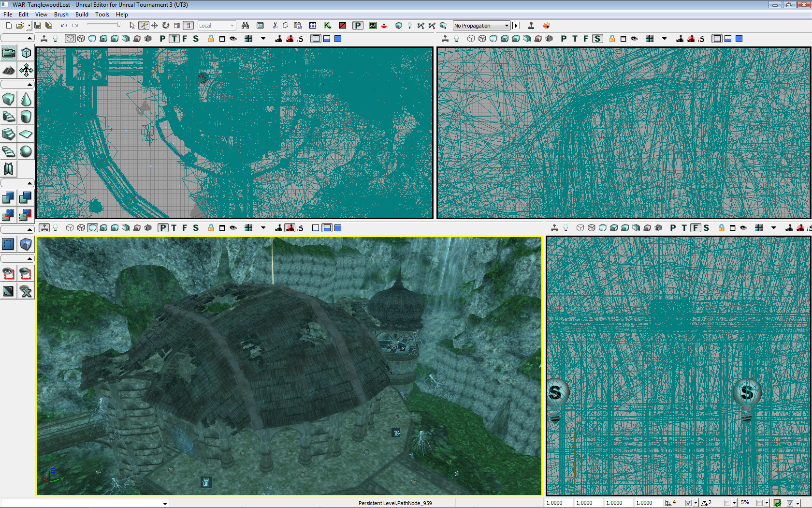Select the translation widget mode
This screenshot has height=508, width=812.
click(155, 26)
